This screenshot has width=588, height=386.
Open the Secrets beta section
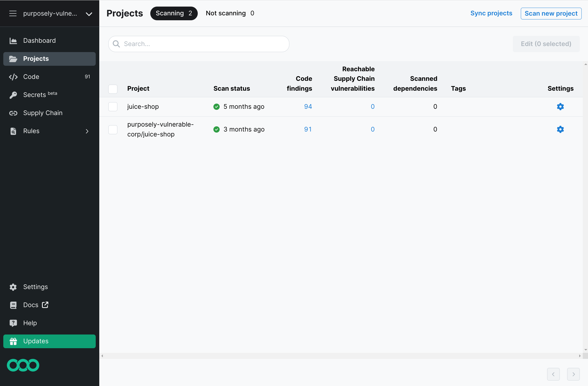point(35,95)
